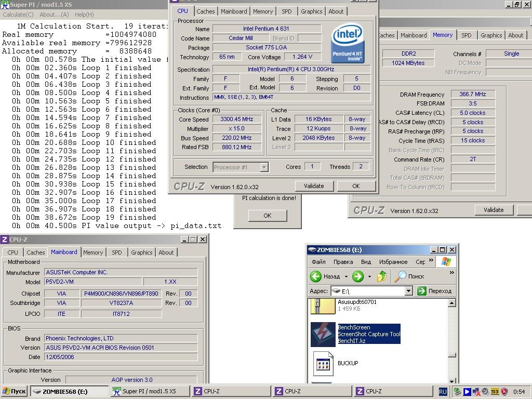Click Core Speed value 3300.45 MHz
This screenshot has width=532, height=399.
click(237, 119)
